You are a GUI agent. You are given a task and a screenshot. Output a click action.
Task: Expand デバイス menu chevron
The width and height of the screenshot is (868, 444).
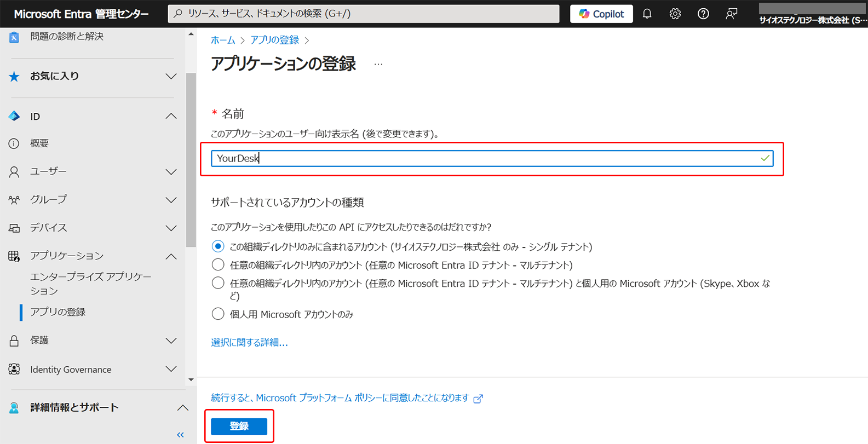[x=171, y=228]
